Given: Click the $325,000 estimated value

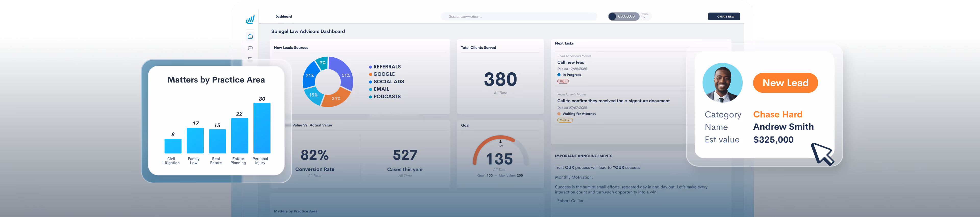Looking at the screenshot, I should [773, 140].
